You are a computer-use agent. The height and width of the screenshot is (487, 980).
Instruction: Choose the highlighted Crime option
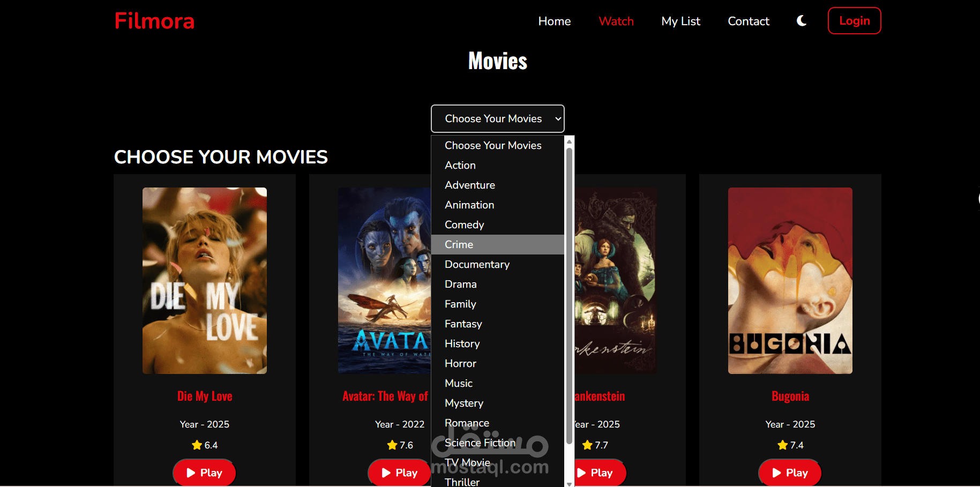pyautogui.click(x=498, y=244)
